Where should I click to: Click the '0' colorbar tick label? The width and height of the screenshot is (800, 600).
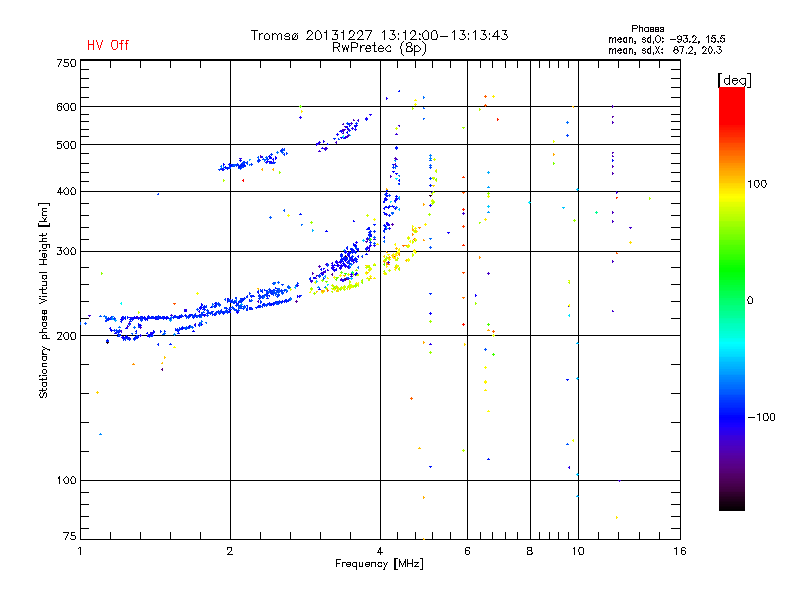pyautogui.click(x=749, y=301)
